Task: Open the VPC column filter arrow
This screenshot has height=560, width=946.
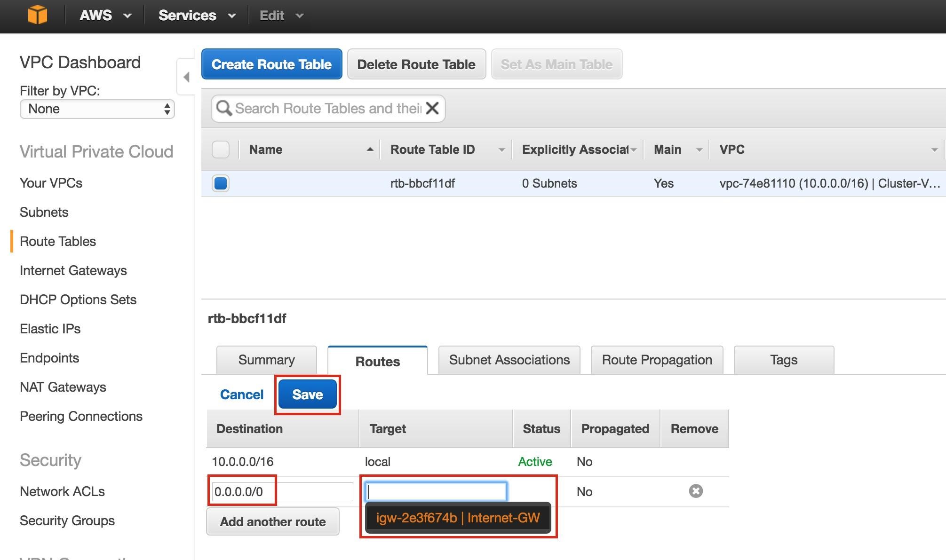Action: pos(934,150)
